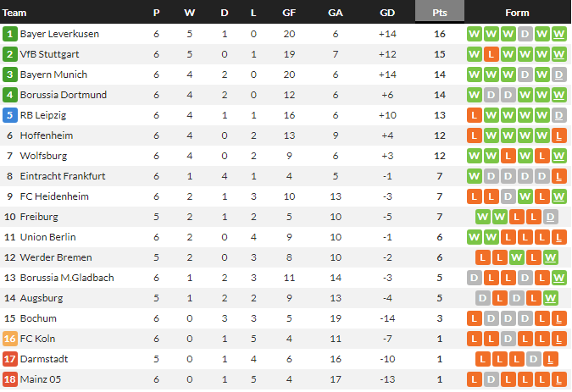Click the blue position 5 badge
Screen dimensions: 572x392
point(10,115)
